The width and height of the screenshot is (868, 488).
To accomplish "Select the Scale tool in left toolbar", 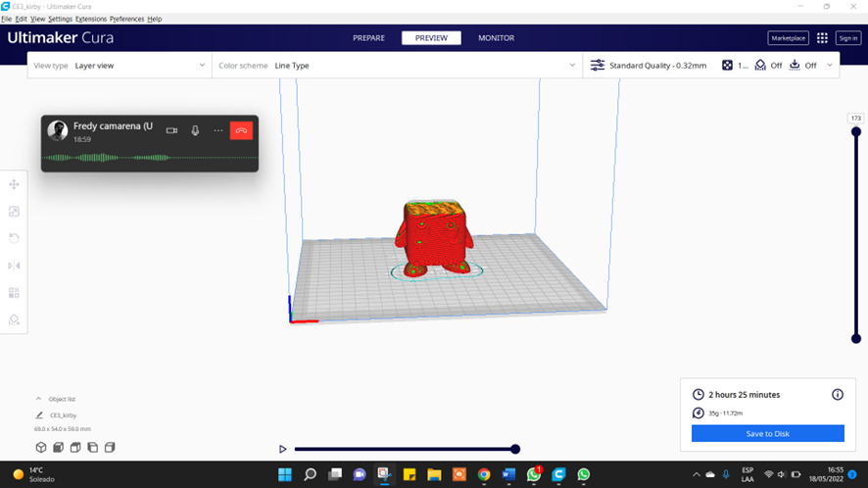I will pyautogui.click(x=14, y=212).
